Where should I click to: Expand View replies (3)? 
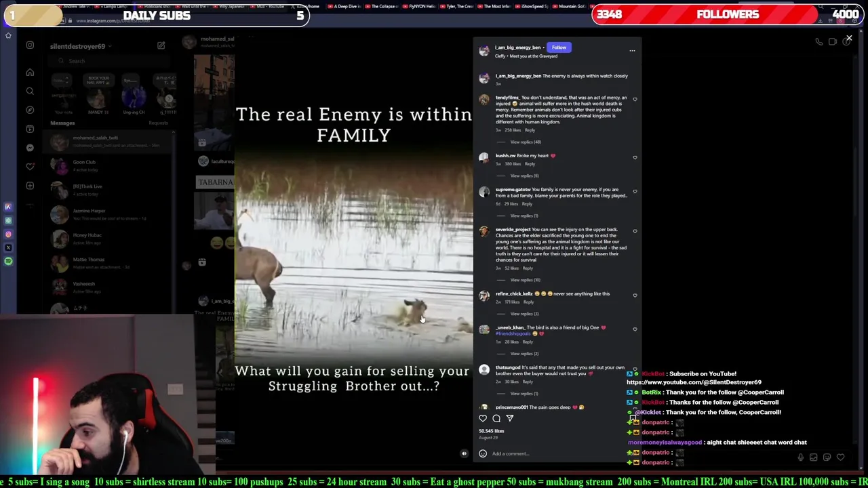tap(524, 314)
